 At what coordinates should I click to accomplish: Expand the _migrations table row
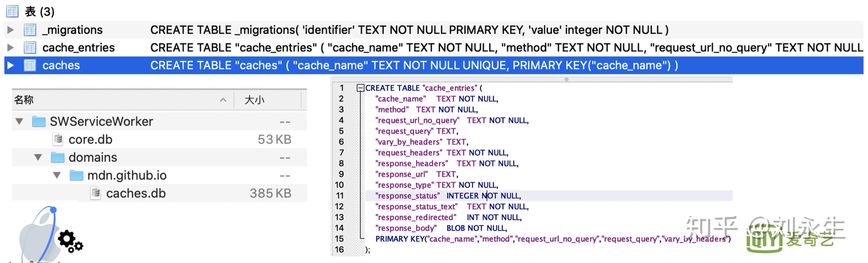(x=10, y=30)
